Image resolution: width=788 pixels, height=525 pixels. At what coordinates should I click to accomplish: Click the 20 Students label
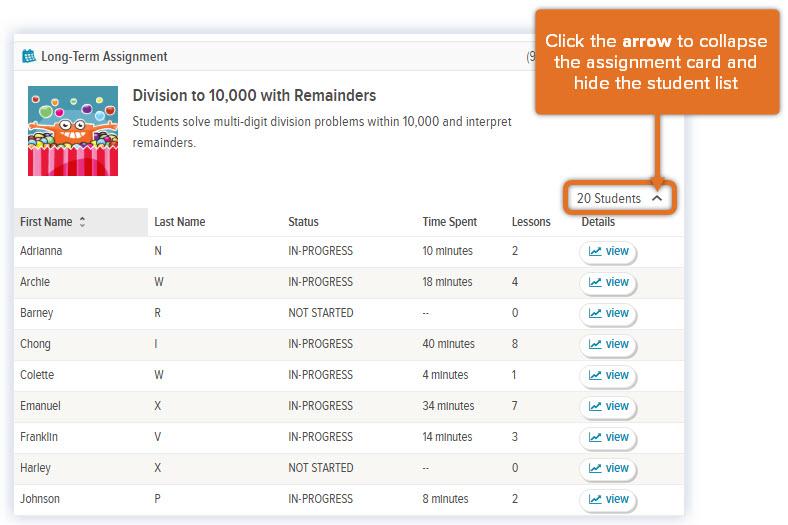pos(609,198)
